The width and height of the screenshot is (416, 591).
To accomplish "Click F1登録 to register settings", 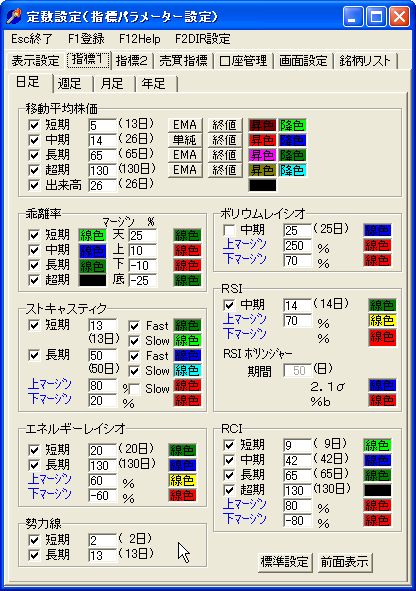I will [86, 39].
